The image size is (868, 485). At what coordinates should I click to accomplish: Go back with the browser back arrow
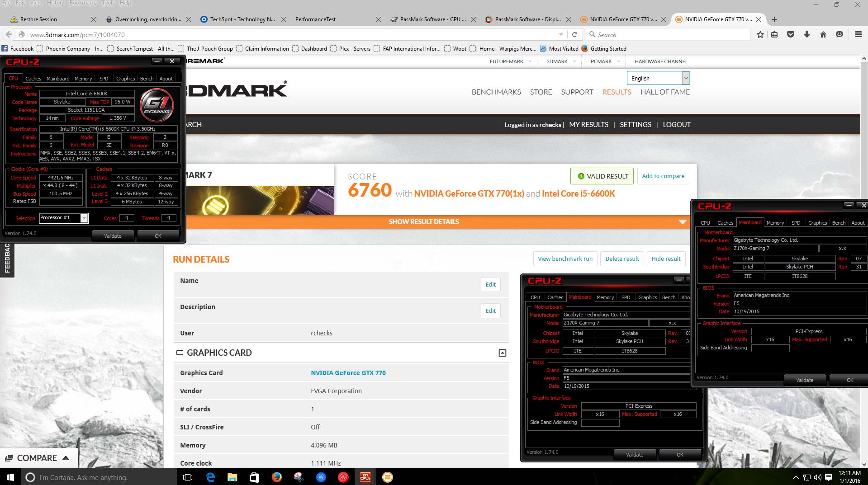coord(9,35)
